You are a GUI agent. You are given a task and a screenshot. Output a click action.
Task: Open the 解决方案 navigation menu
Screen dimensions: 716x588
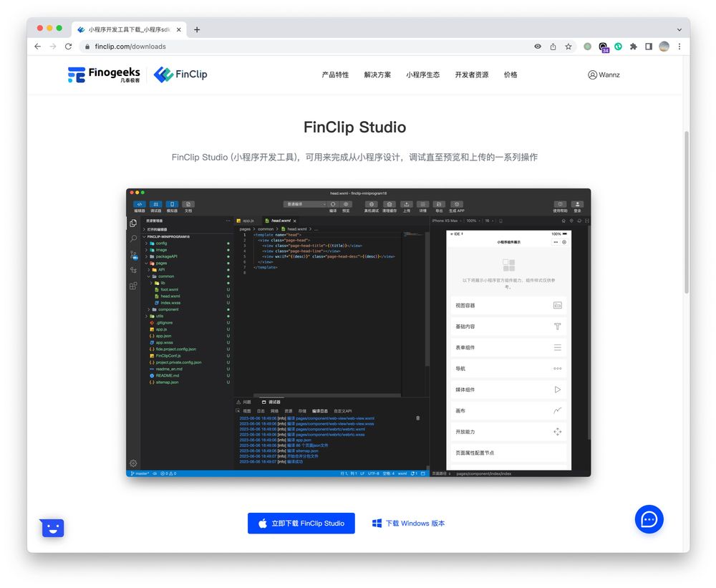pos(377,74)
